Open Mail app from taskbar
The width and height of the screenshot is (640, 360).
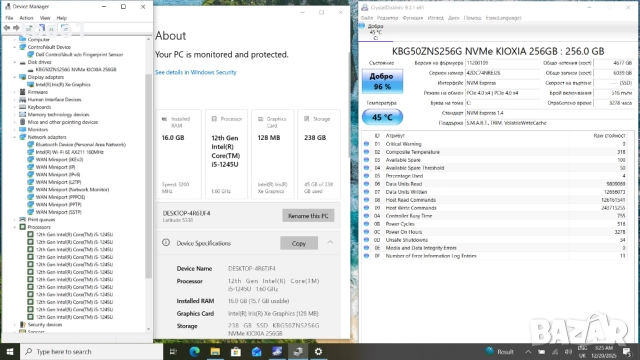[x=257, y=351]
